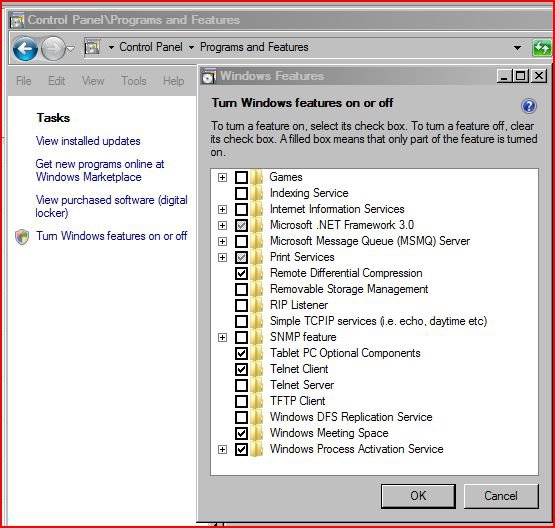
Task: Click the Telnet Client folder icon
Action: tap(257, 369)
